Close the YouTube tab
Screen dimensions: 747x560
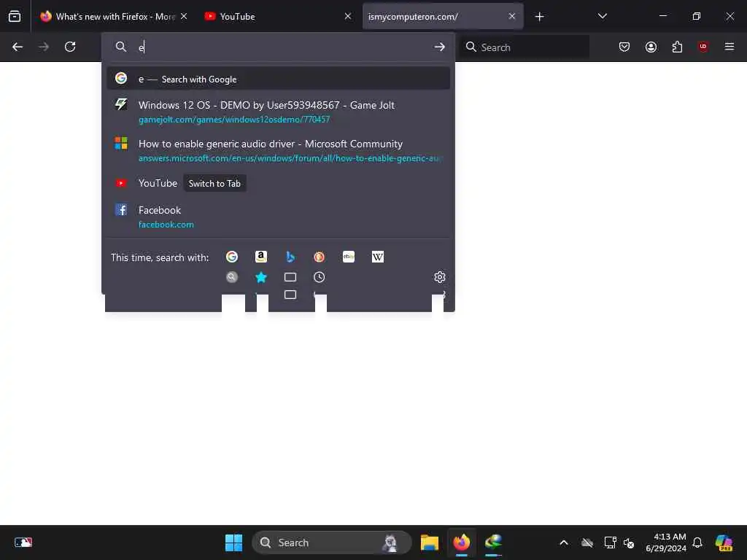[348, 16]
